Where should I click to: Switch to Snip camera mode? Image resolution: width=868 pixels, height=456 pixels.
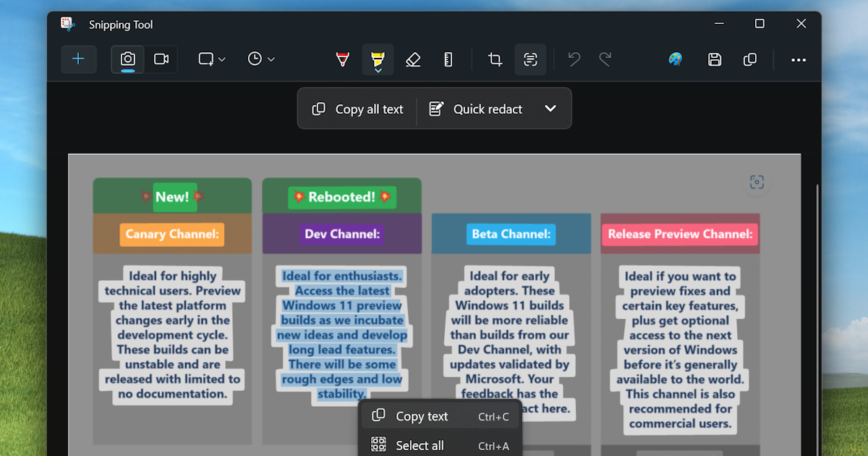128,59
